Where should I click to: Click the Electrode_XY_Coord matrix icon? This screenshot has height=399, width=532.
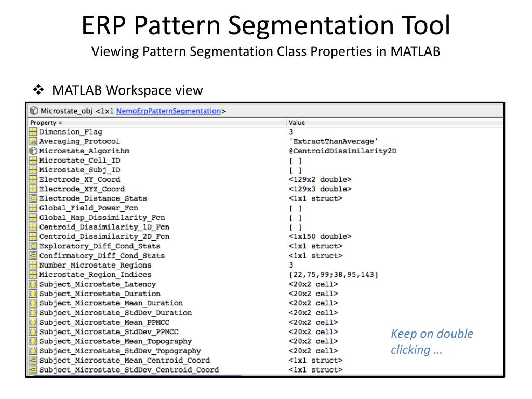pyautogui.click(x=33, y=179)
